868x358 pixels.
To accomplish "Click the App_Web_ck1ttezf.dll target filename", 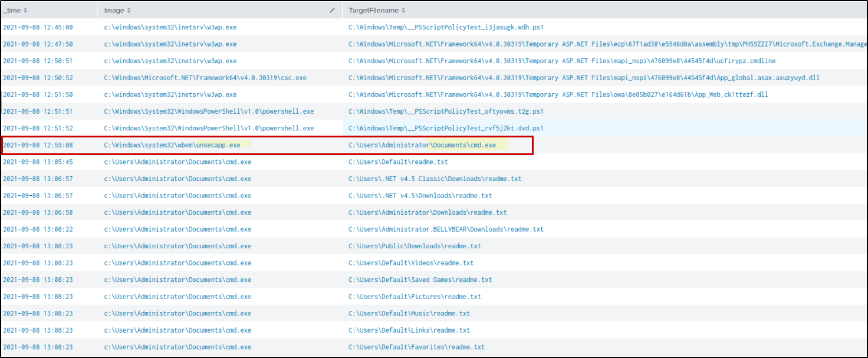I will (558, 94).
